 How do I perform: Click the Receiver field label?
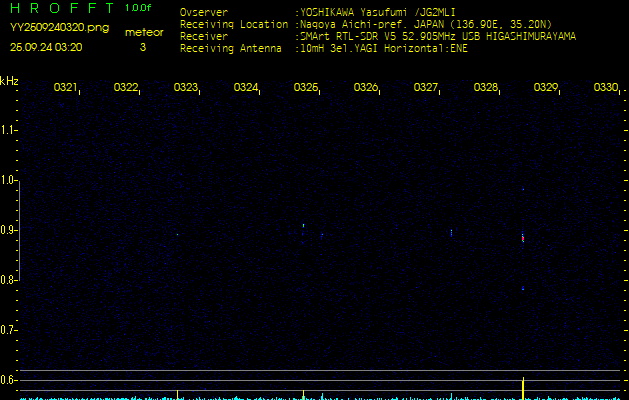click(204, 37)
